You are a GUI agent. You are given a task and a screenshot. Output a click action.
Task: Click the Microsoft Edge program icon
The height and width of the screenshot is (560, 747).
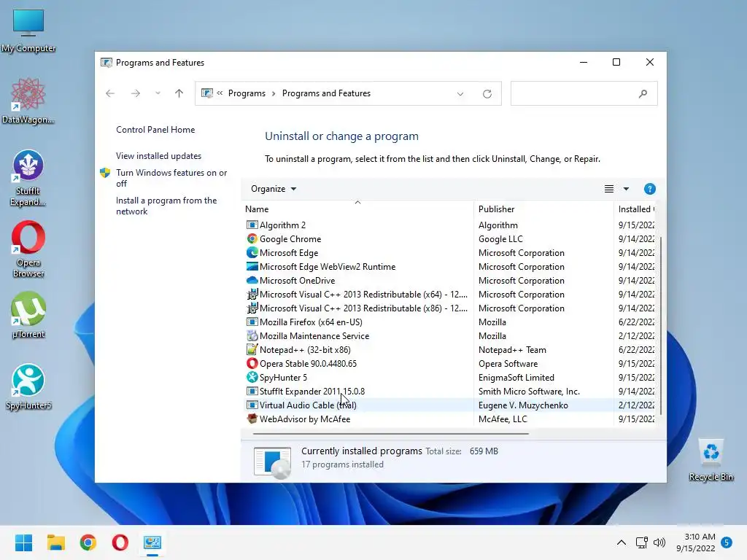(x=252, y=252)
